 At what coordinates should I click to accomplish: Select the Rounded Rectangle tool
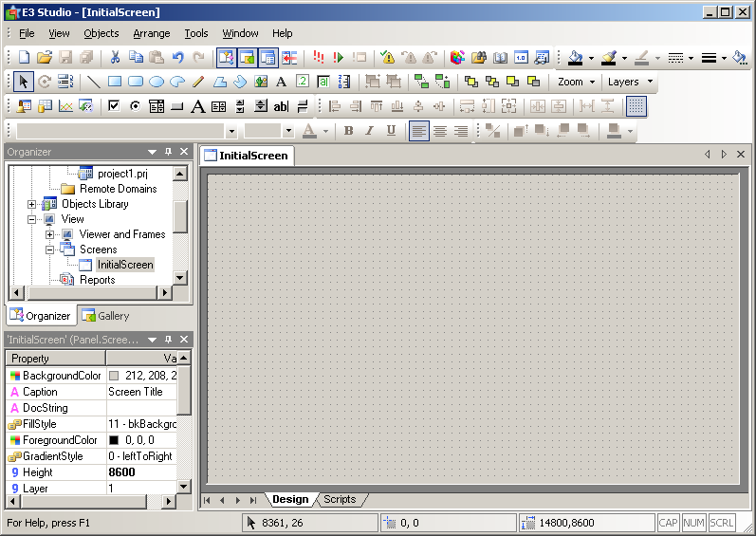(x=136, y=82)
